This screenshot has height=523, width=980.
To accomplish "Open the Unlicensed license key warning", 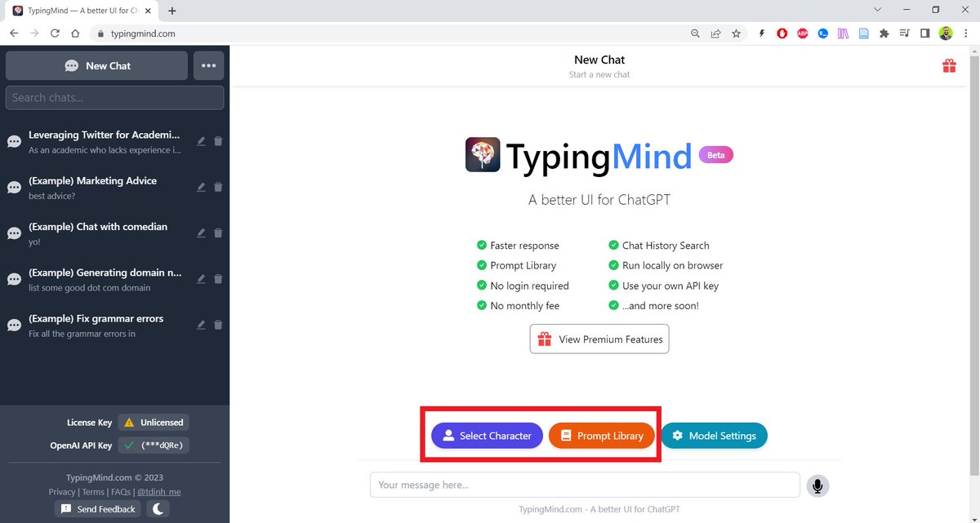I will [x=153, y=422].
